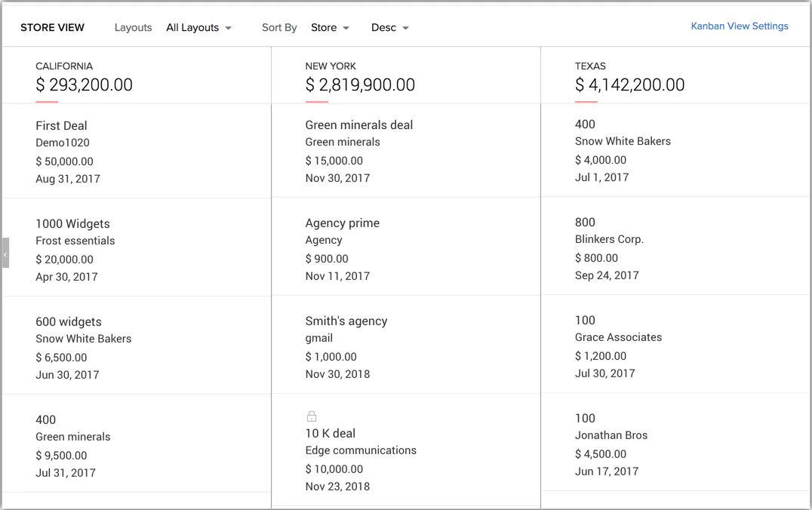Image resolution: width=812 pixels, height=510 pixels.
Task: Open the 600 widgets deal
Action: coord(69,321)
